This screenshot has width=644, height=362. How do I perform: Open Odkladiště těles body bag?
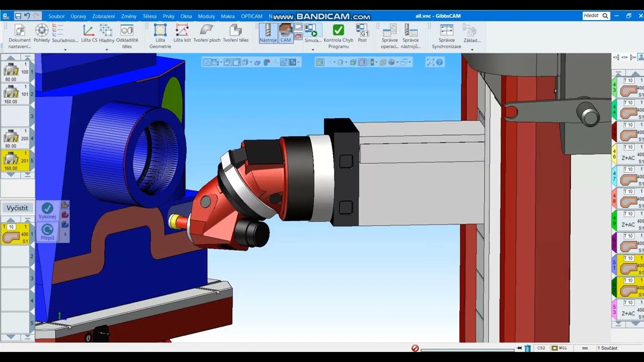coord(127,36)
